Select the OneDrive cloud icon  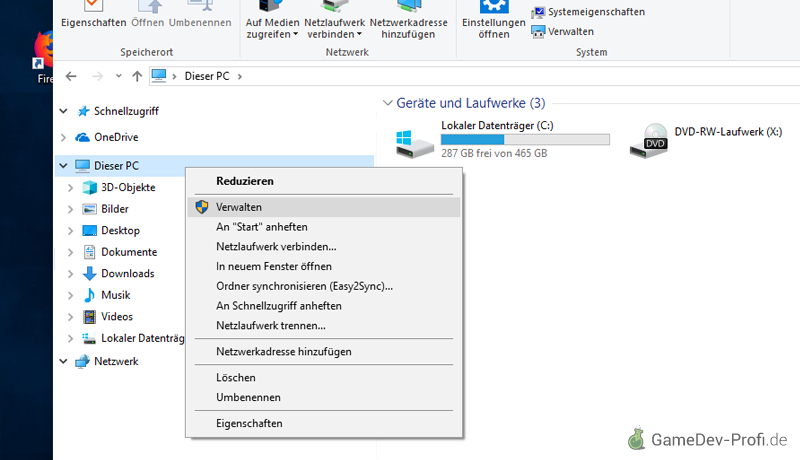point(83,137)
